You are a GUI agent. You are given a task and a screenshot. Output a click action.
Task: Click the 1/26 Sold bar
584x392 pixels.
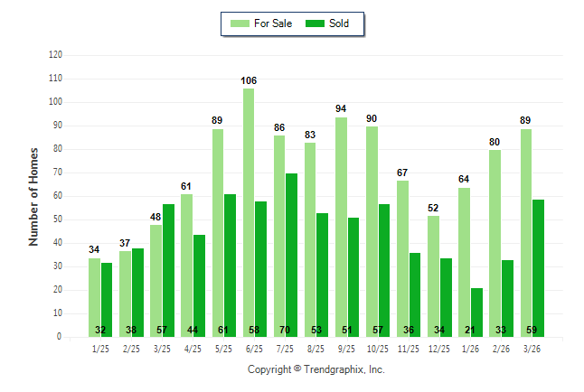coord(476,313)
